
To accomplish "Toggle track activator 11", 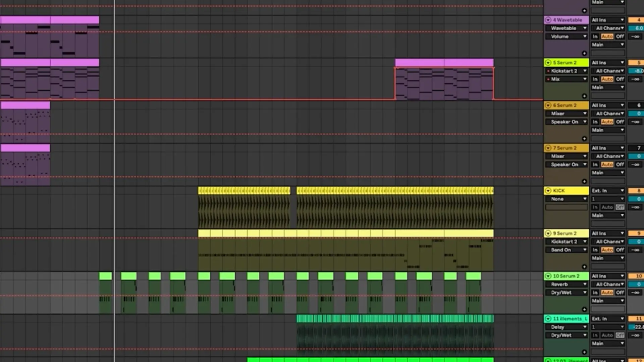I will coord(636,319).
